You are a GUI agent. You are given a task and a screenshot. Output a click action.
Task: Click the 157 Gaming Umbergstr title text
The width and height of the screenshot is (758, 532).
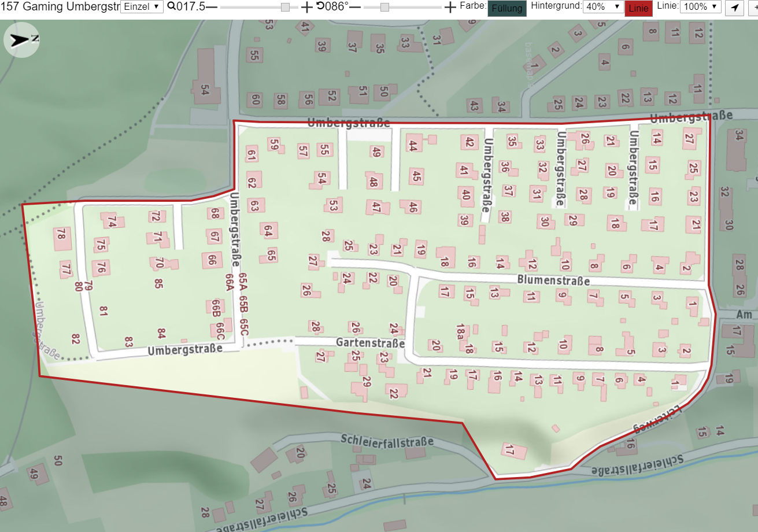pyautogui.click(x=59, y=7)
